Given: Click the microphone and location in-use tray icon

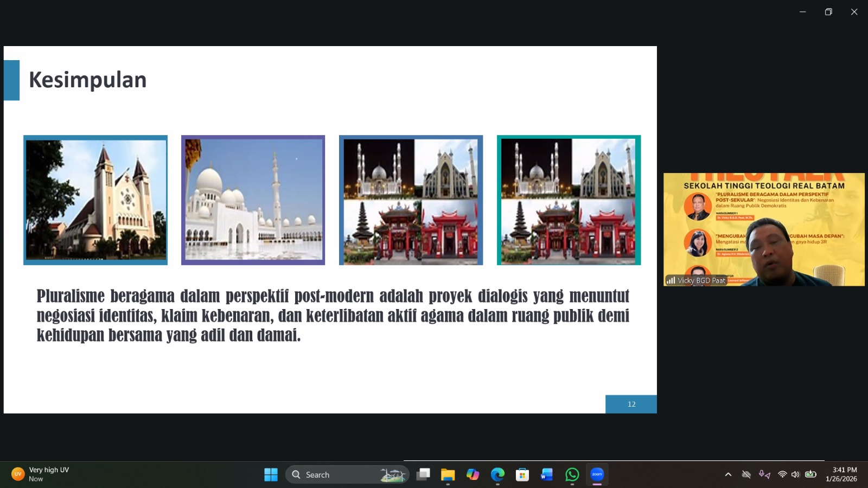Looking at the screenshot, I should click(764, 474).
